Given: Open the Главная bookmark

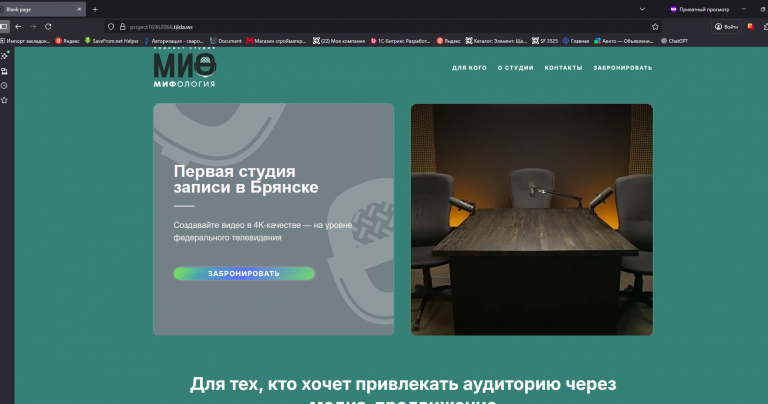Looking at the screenshot, I should click(x=576, y=41).
